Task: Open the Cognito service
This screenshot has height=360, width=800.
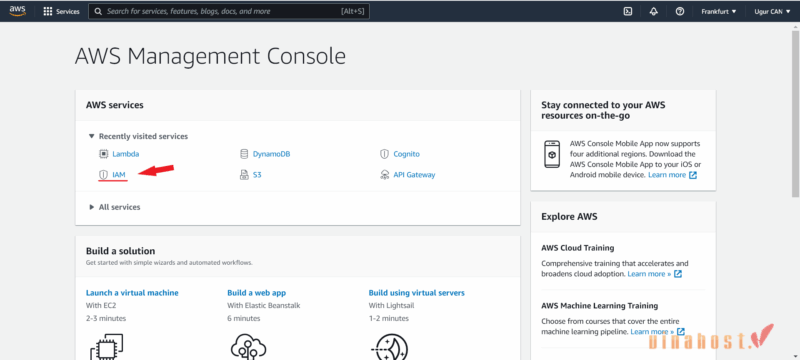Action: (x=400, y=154)
